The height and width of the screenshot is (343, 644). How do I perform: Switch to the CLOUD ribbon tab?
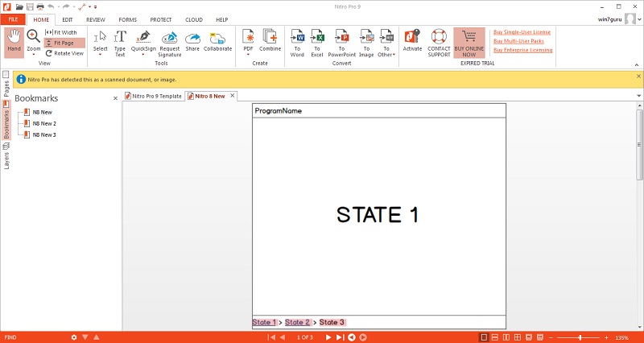(194, 19)
